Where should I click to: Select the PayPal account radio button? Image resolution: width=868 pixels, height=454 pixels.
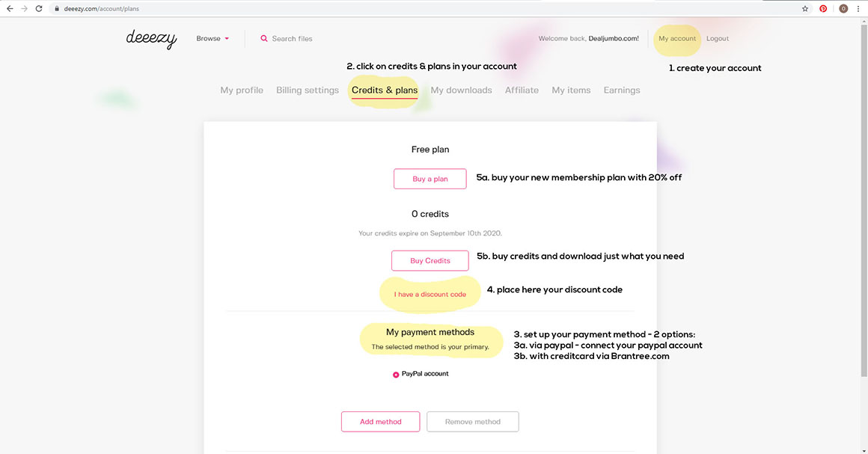[x=396, y=375]
